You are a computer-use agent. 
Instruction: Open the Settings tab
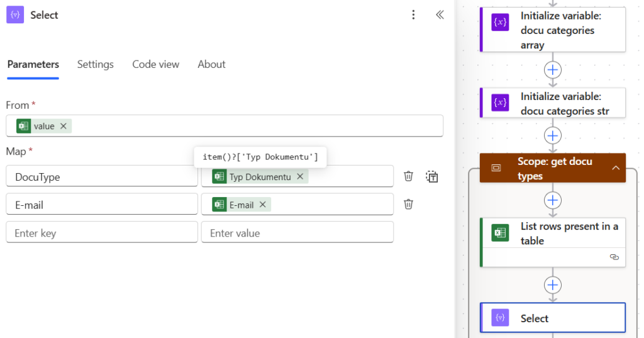point(96,65)
